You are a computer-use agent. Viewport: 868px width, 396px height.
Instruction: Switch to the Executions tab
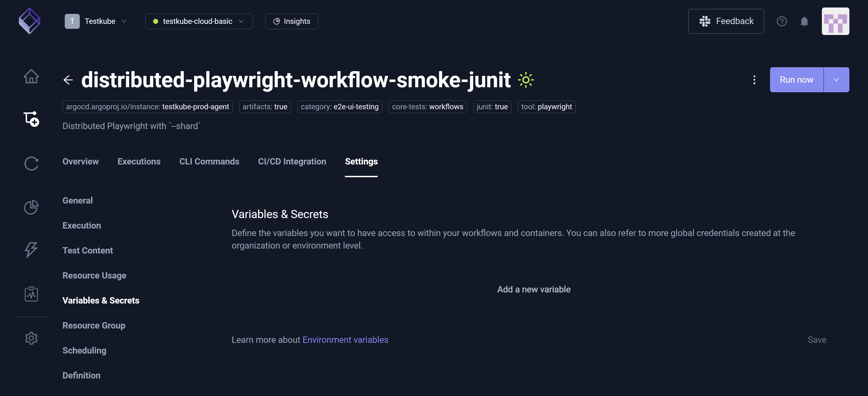coord(139,162)
